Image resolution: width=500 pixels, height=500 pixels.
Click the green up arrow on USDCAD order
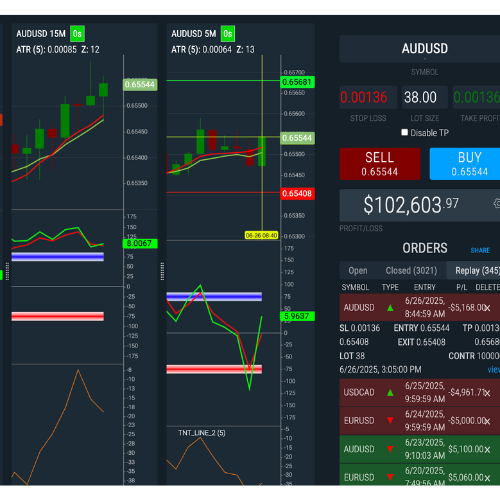(390, 393)
